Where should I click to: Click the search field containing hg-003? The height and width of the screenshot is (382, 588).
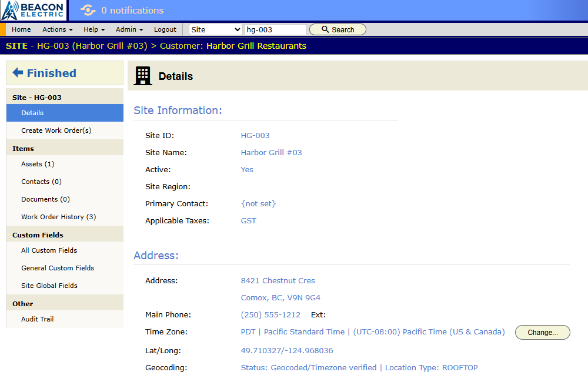[x=276, y=29]
